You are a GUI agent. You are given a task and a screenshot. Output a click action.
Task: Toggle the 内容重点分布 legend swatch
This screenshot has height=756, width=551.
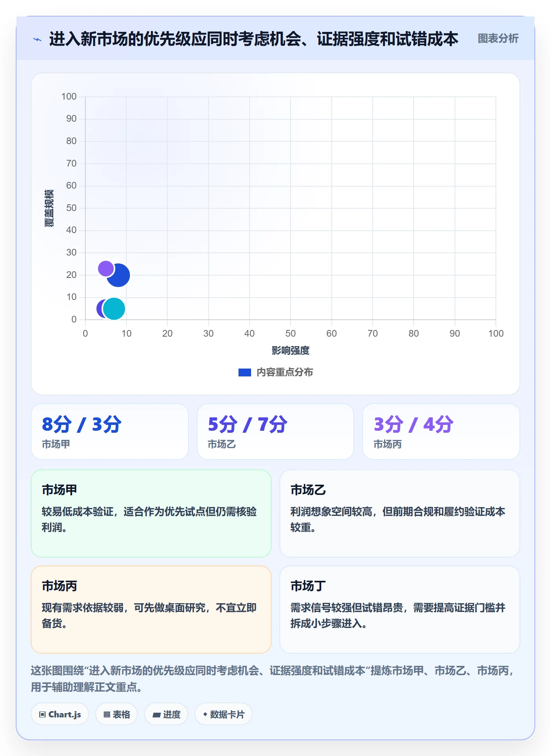244,372
